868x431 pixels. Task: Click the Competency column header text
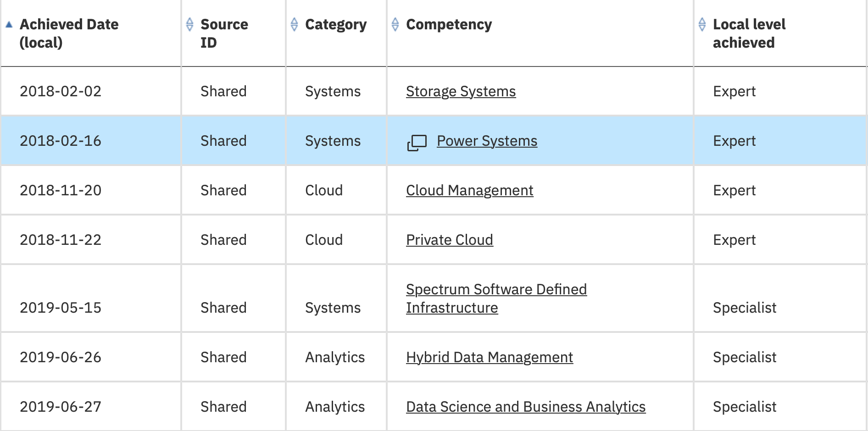click(449, 24)
